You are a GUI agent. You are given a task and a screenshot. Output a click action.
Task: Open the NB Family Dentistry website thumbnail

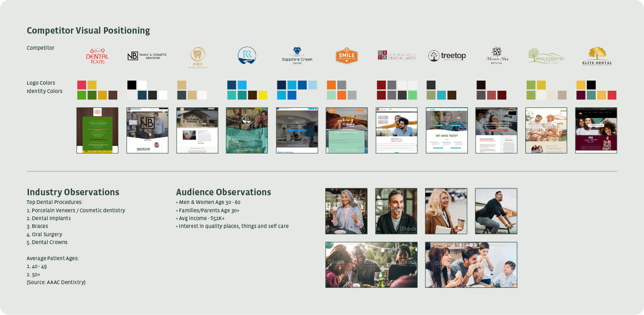click(x=147, y=130)
